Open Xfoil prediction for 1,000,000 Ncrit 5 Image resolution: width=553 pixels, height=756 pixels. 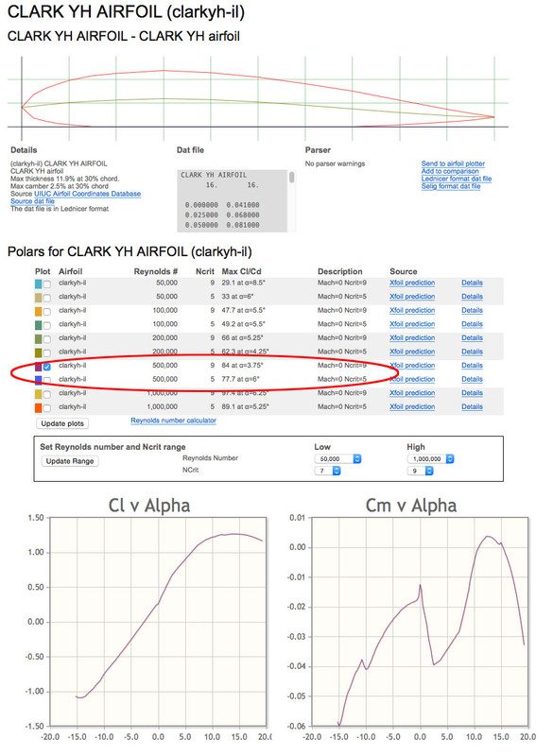(412, 407)
